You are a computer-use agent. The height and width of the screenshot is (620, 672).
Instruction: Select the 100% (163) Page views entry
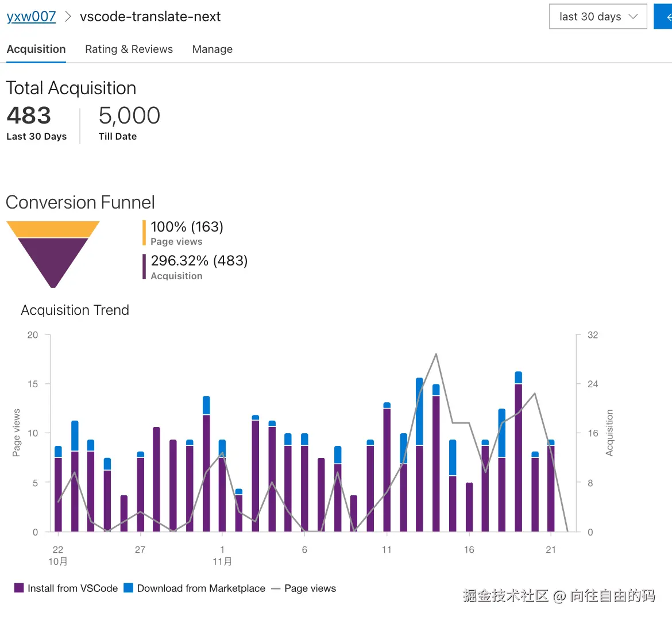187,233
